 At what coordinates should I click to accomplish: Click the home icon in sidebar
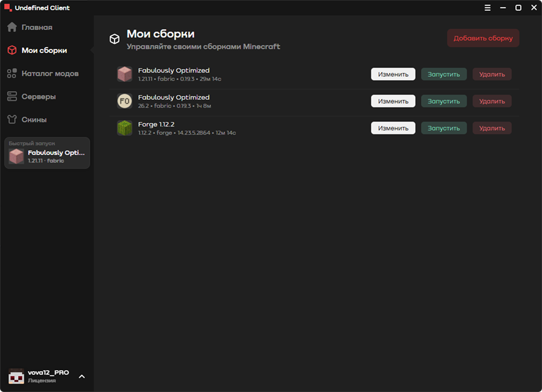point(12,27)
